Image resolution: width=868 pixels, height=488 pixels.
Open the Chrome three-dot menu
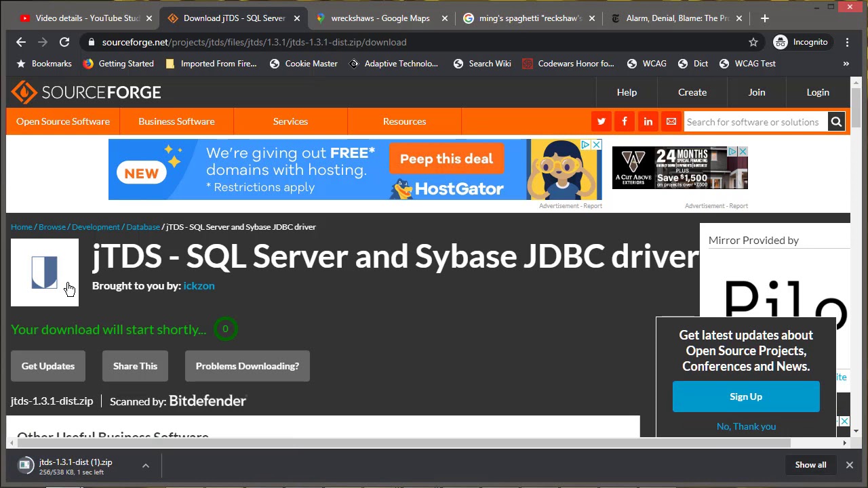848,42
